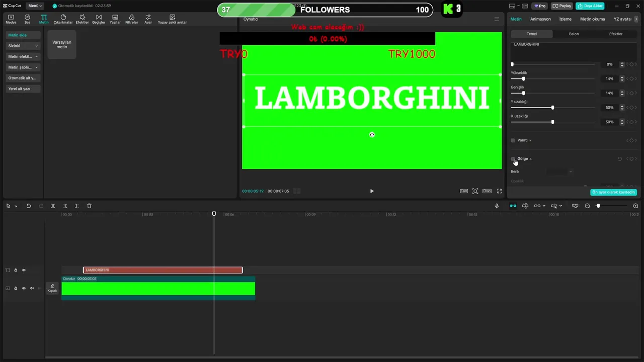The width and height of the screenshot is (644, 362).
Task: Zoom out the timeline with minus icon
Action: click(587, 206)
